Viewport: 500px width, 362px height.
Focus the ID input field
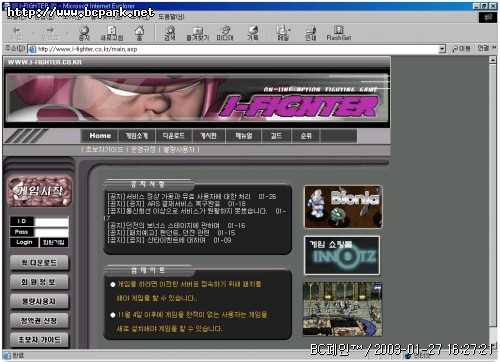[x=52, y=221]
